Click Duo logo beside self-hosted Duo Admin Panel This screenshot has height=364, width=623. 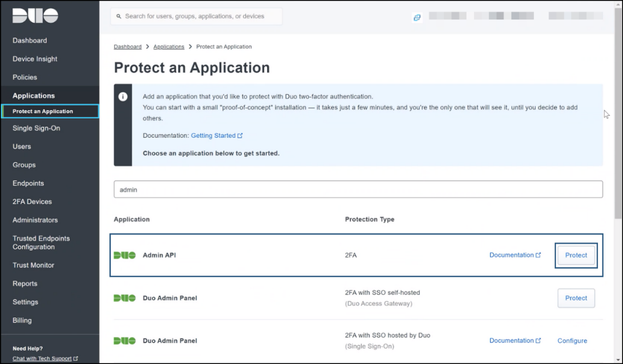(x=125, y=298)
